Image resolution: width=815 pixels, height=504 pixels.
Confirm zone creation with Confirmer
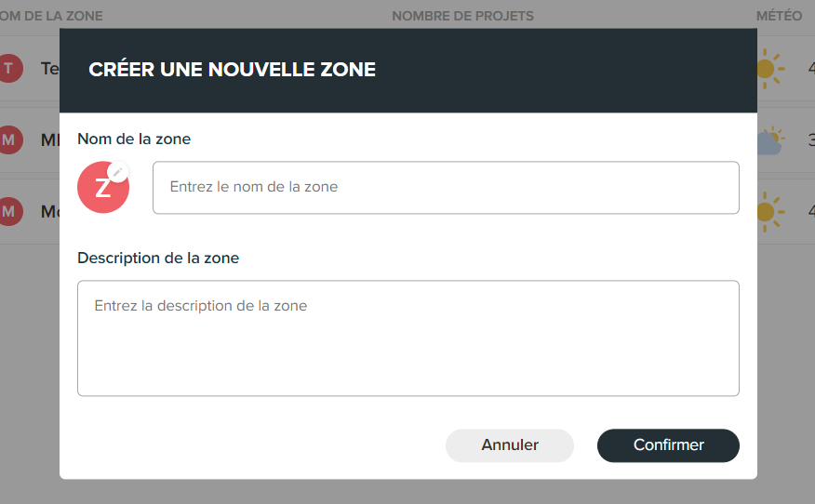668,445
